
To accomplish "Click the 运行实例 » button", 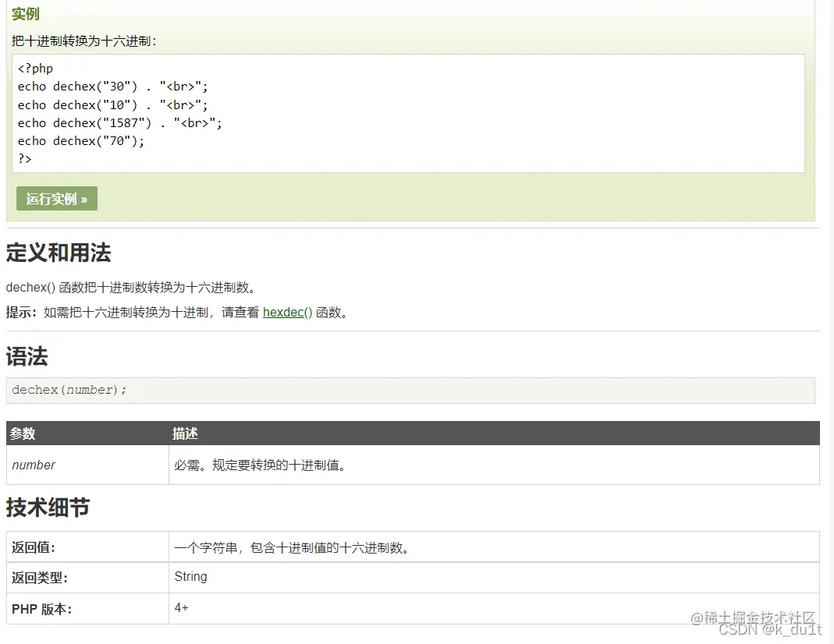I will [x=57, y=198].
